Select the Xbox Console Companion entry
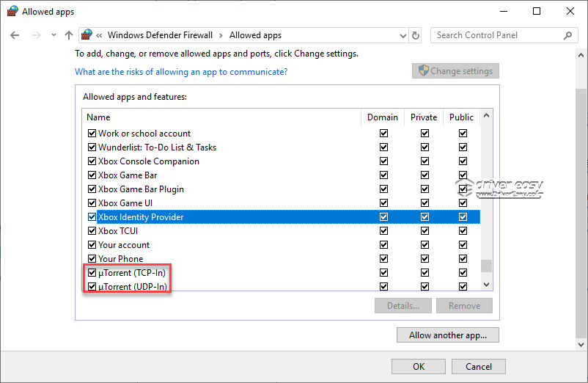The width and height of the screenshot is (588, 383). (282, 161)
